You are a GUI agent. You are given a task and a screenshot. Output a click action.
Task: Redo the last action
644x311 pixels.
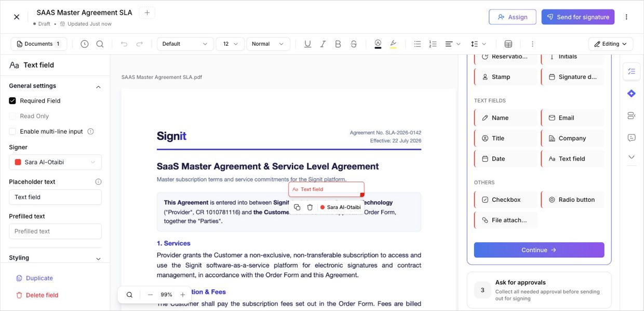[x=140, y=44]
